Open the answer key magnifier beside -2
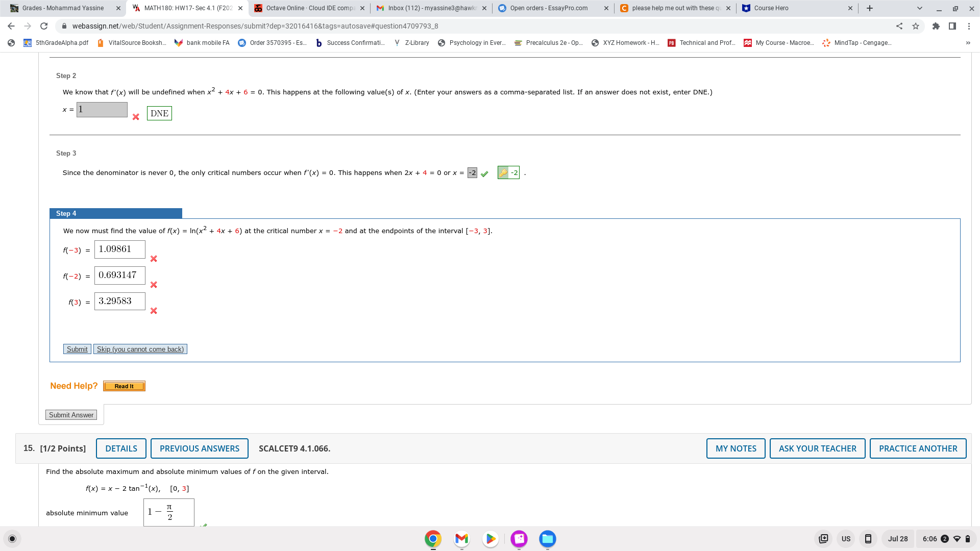The height and width of the screenshot is (551, 980). 503,173
